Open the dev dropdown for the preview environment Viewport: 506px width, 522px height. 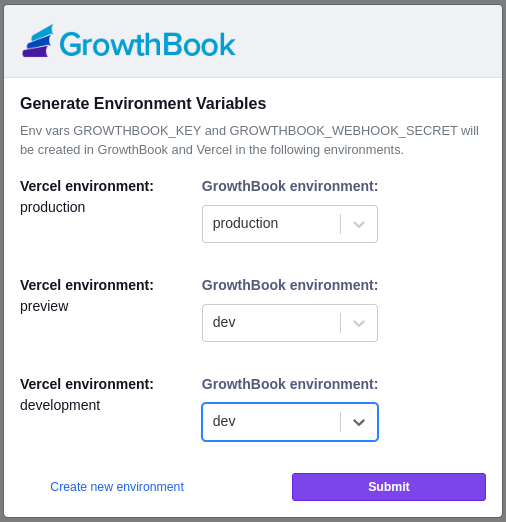coord(290,323)
